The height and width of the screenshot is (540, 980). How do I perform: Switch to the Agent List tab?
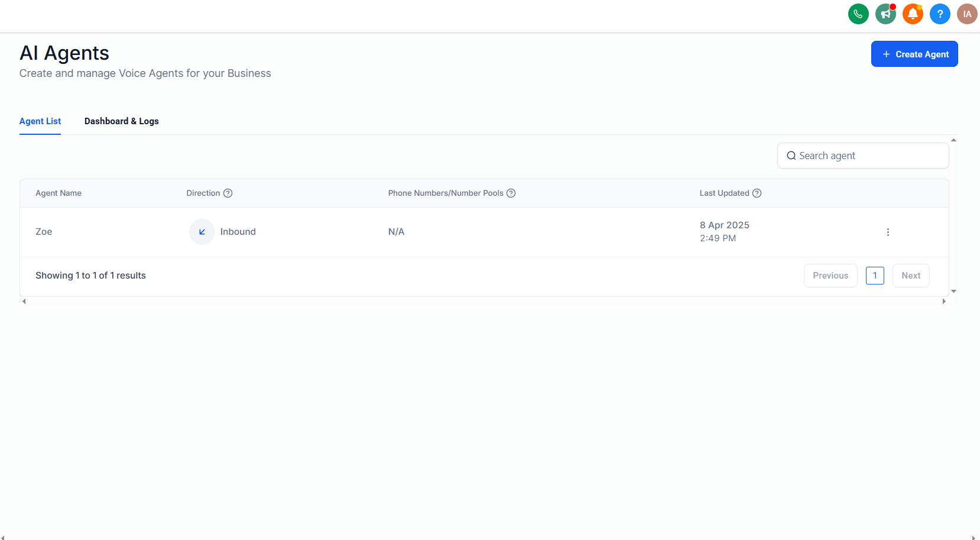pyautogui.click(x=40, y=121)
